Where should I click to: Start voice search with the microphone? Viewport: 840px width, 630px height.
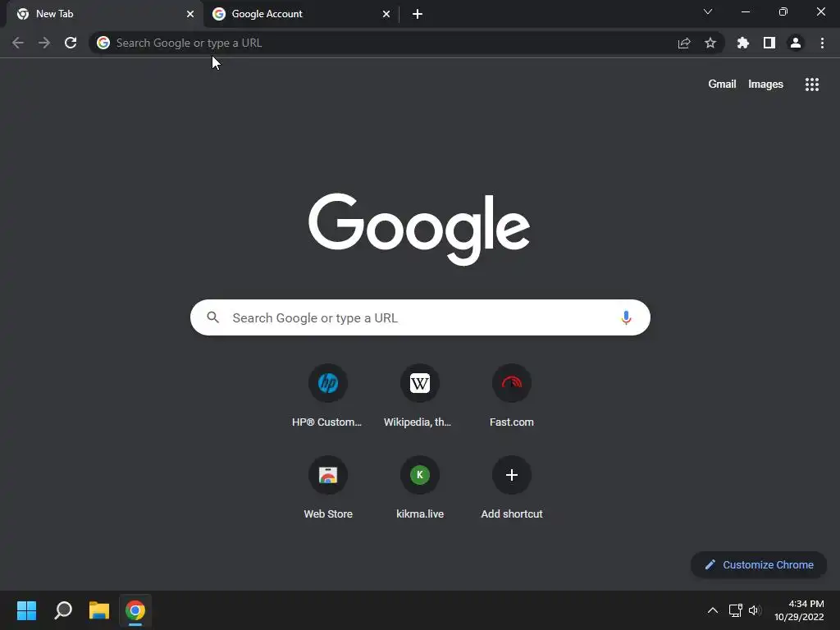tap(626, 317)
